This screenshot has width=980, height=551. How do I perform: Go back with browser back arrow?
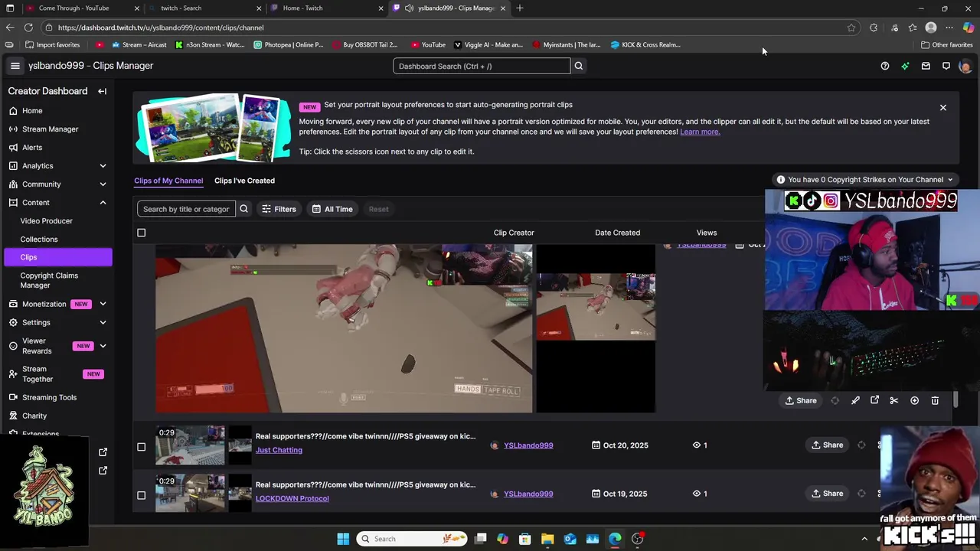(9, 28)
